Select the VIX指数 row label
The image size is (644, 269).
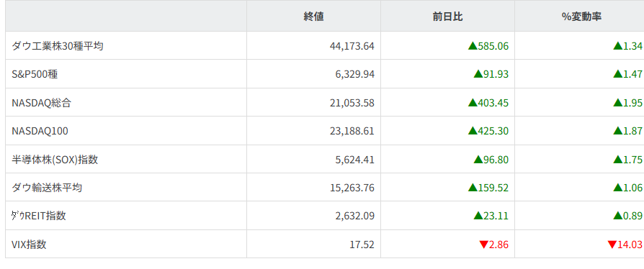coord(29,245)
